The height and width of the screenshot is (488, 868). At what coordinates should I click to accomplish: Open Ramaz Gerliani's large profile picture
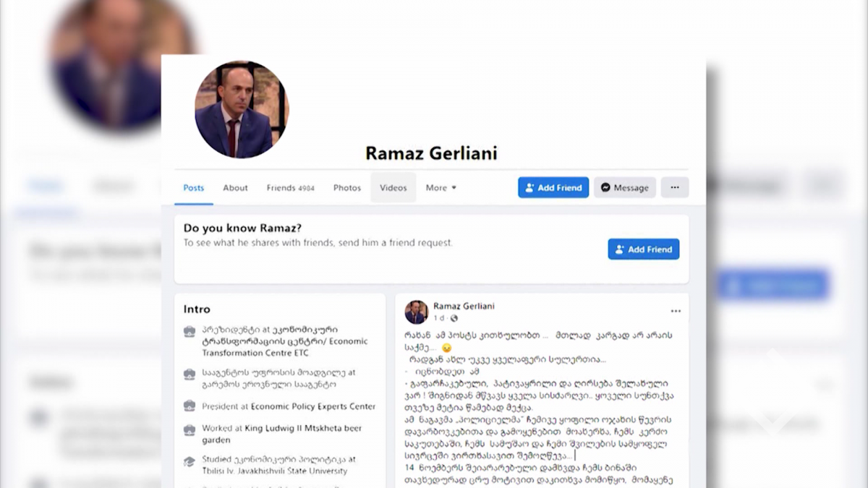click(x=242, y=109)
